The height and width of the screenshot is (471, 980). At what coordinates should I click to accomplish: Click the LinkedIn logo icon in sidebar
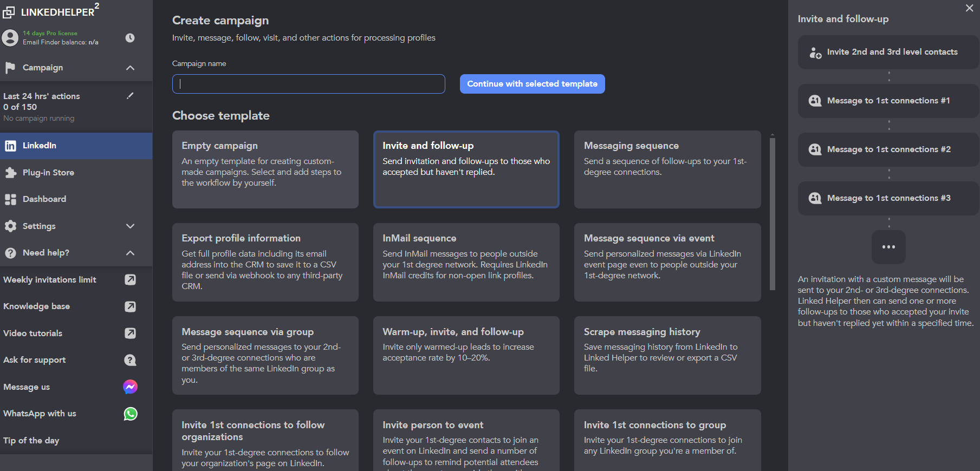click(x=10, y=146)
